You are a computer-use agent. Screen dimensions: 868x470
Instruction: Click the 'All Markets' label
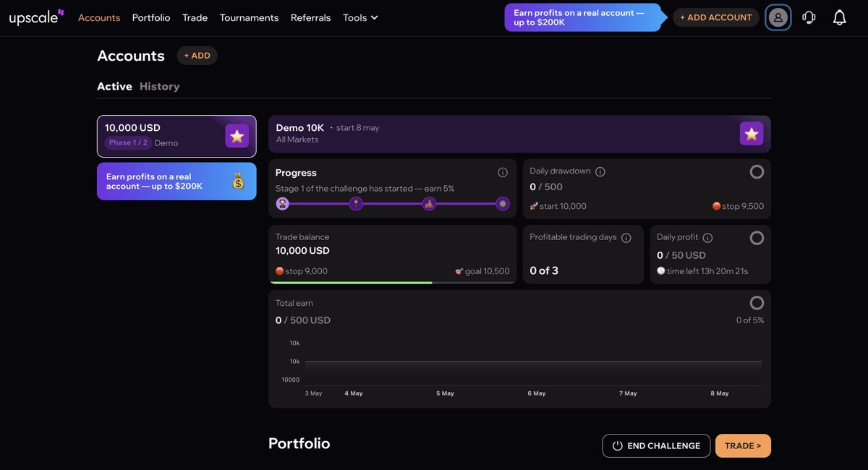click(x=297, y=140)
